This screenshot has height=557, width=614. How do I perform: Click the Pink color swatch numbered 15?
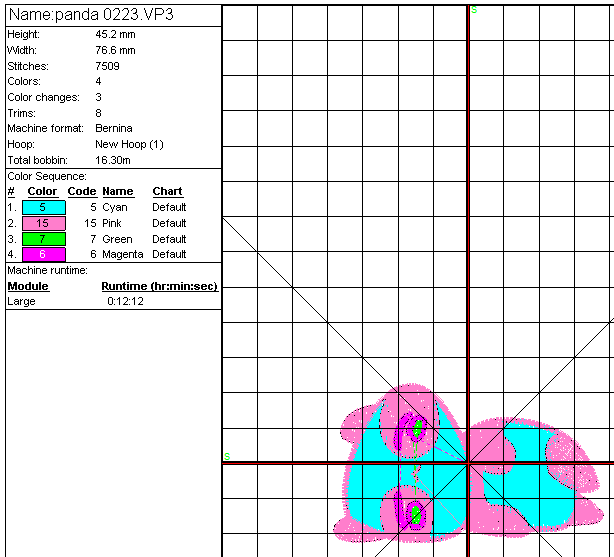coord(44,223)
